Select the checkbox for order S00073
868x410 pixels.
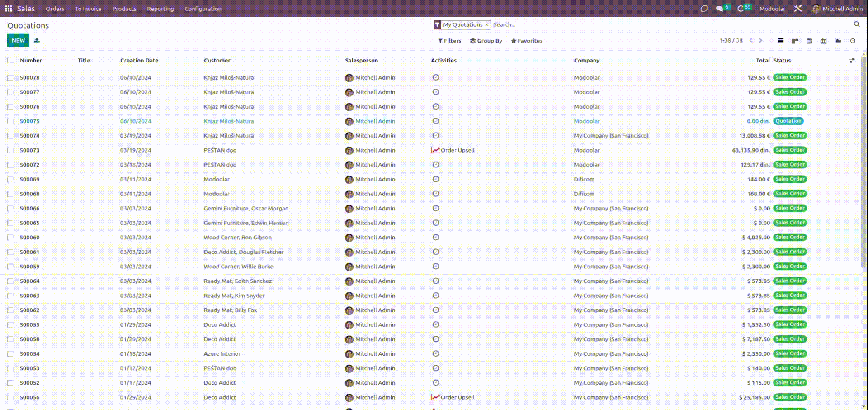[10, 150]
